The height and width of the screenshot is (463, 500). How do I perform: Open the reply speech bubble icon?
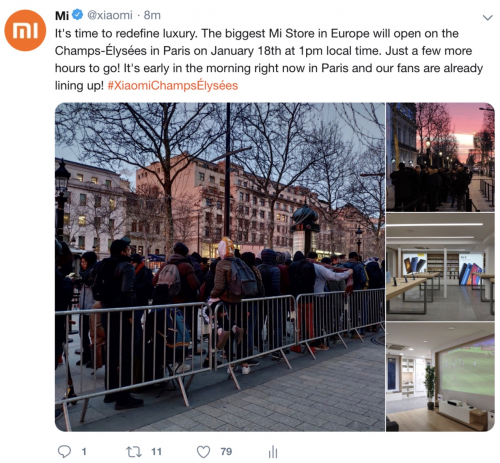64,452
